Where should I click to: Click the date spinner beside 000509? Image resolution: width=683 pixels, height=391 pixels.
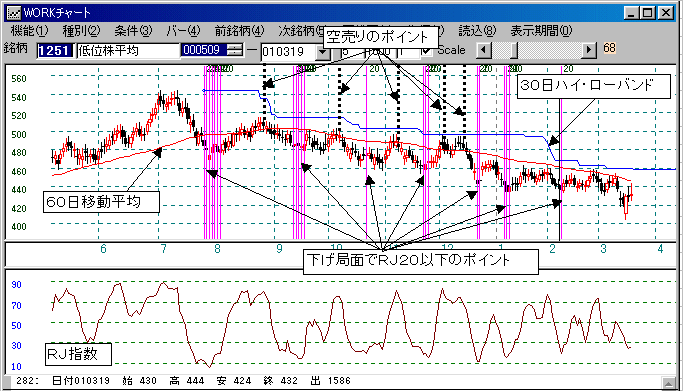[x=235, y=50]
